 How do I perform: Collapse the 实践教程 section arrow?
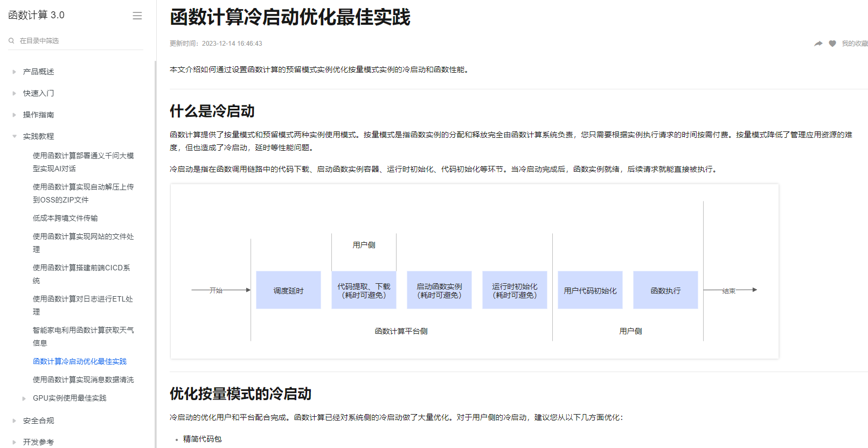coord(14,136)
